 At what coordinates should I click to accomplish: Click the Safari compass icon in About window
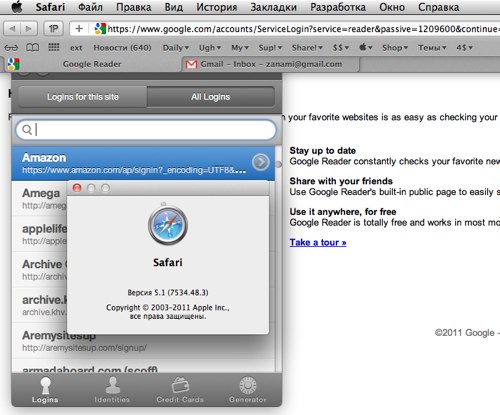point(168,225)
